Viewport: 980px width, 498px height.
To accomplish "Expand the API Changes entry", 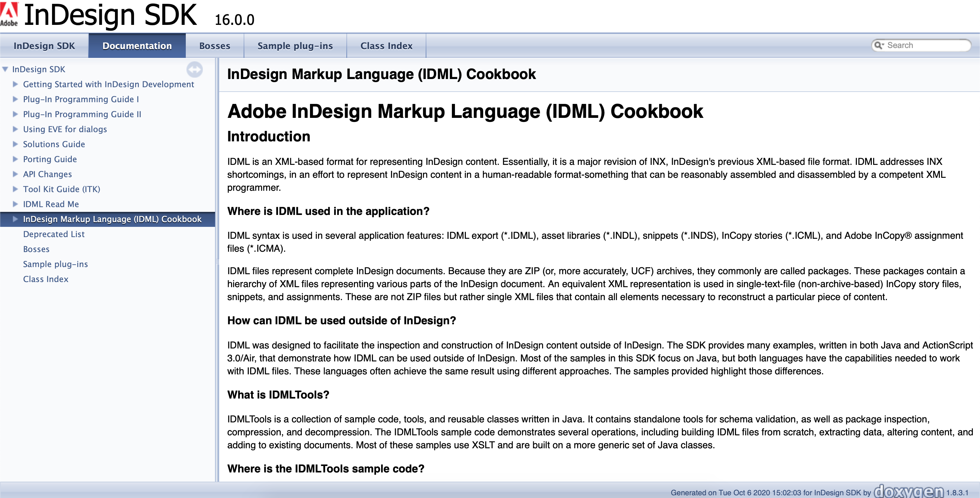I will point(15,174).
